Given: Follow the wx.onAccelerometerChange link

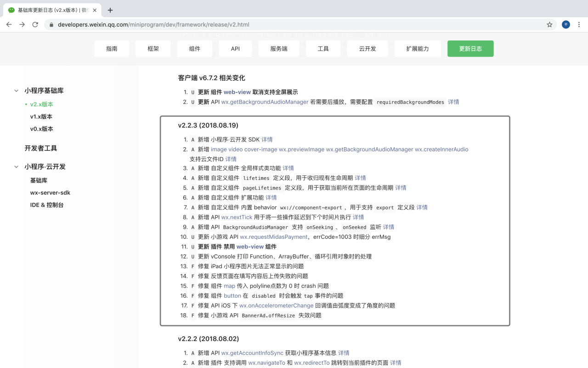Looking at the screenshot, I should click(x=276, y=305).
